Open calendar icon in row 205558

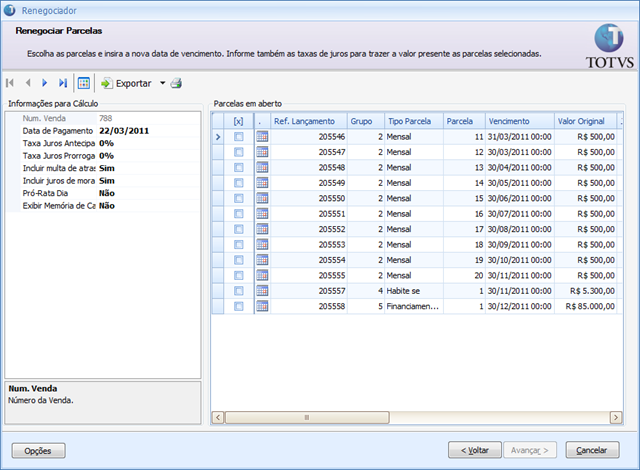262,306
